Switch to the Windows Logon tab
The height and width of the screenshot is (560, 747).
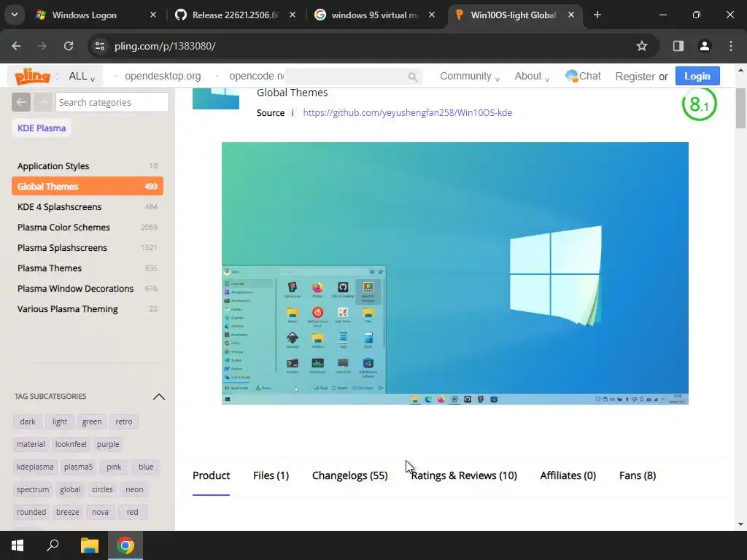(96, 15)
